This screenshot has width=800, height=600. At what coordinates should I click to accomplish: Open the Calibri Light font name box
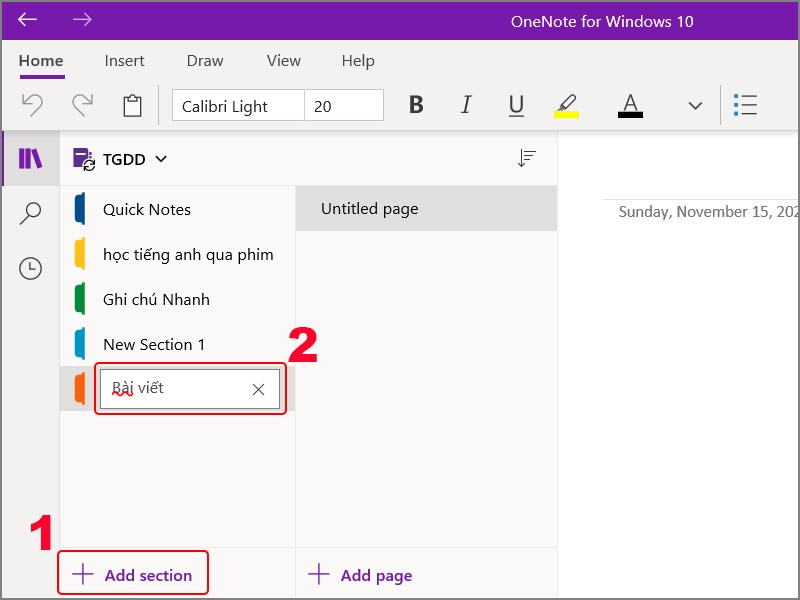[238, 106]
